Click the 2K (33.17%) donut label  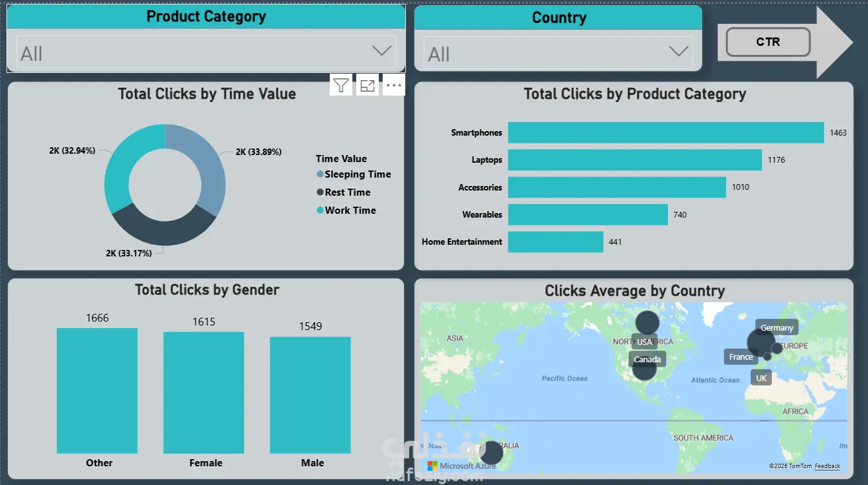click(129, 254)
